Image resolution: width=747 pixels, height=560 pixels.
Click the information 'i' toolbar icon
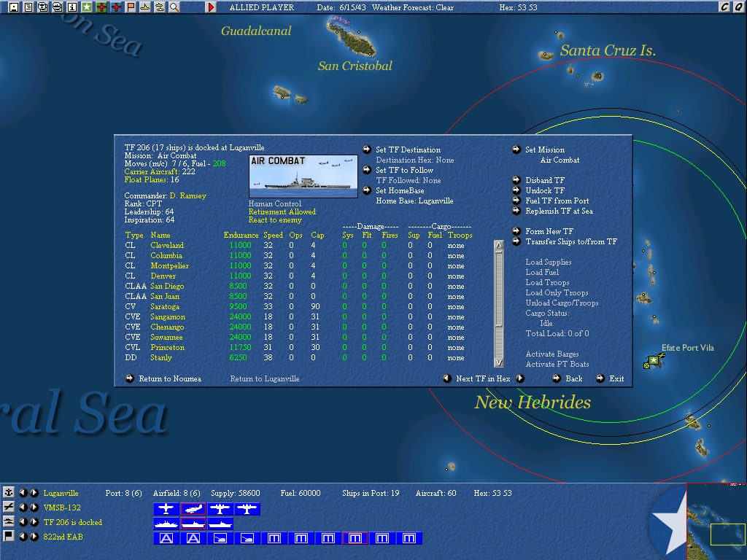tap(72, 7)
